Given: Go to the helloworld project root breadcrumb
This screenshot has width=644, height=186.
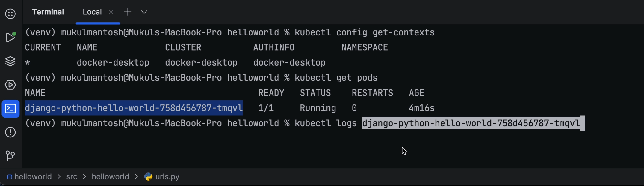Looking at the screenshot, I should coord(33,177).
